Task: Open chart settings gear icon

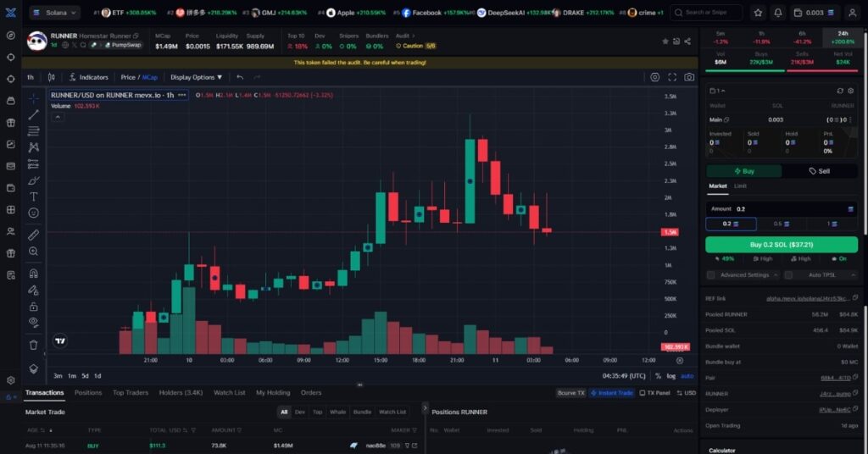Action: [655, 77]
